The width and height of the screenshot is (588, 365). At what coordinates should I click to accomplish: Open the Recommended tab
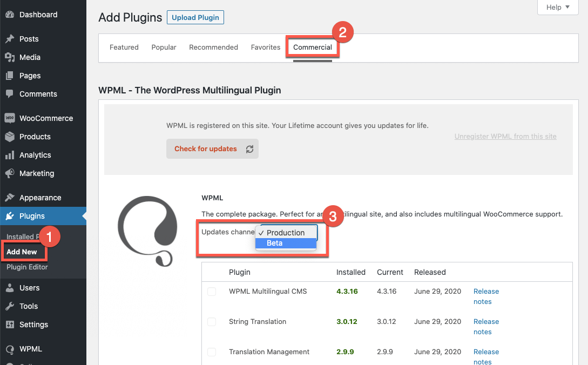point(213,48)
